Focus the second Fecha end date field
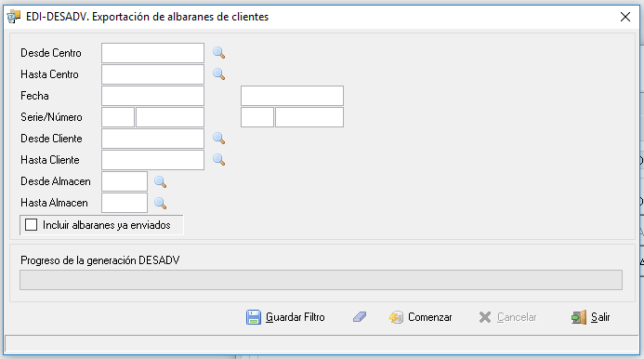 292,96
